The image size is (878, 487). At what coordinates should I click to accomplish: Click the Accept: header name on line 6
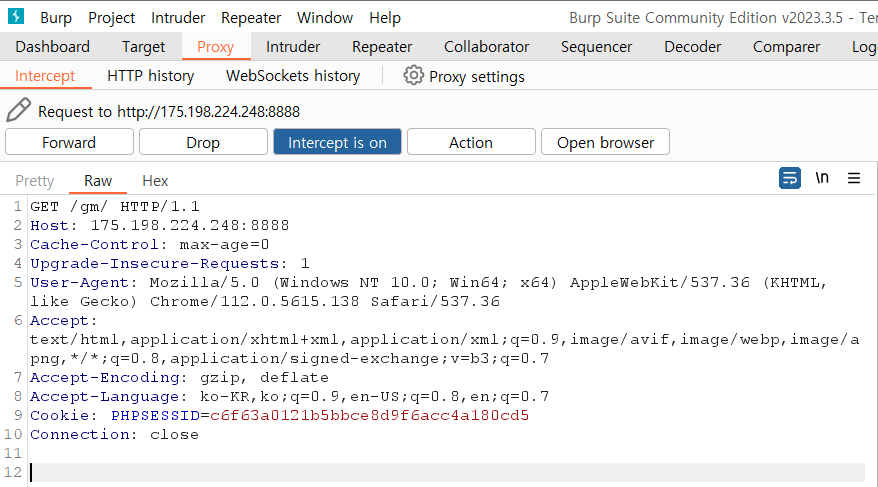pos(63,321)
